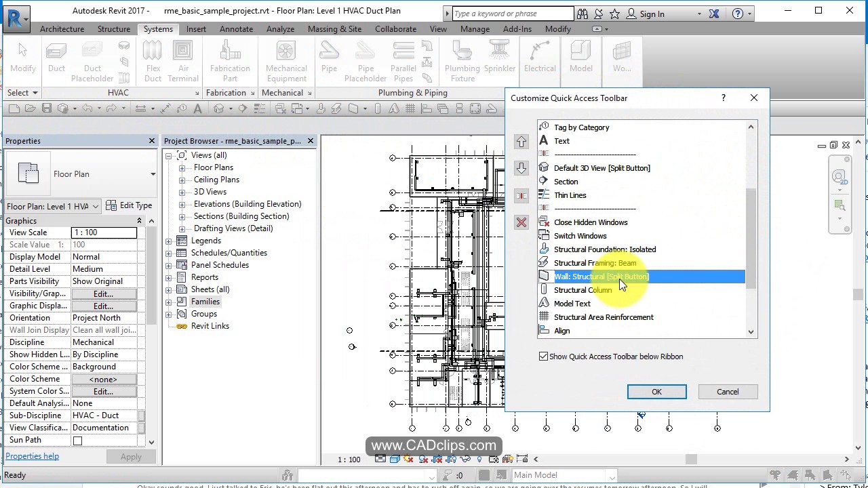The image size is (868, 488).
Task: Click Cancel in Customize Quick Access Toolbar
Action: [728, 392]
